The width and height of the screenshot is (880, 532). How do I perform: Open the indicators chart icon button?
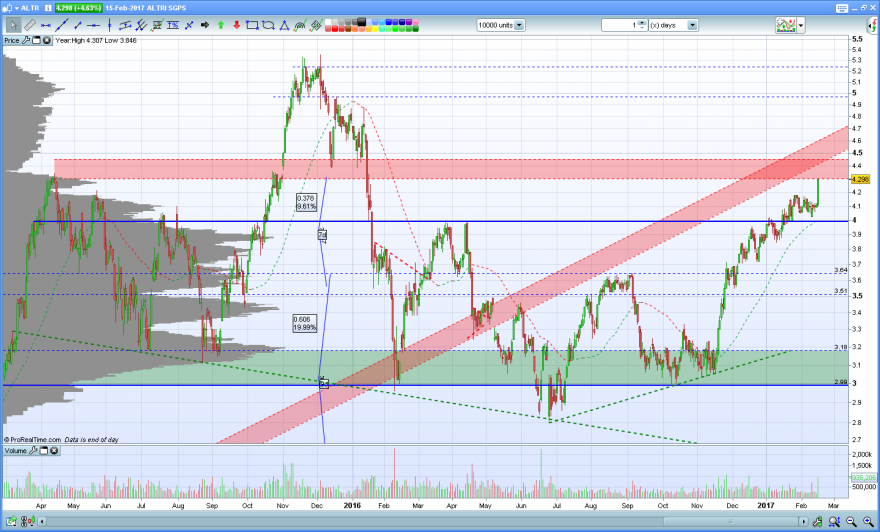tap(786, 25)
